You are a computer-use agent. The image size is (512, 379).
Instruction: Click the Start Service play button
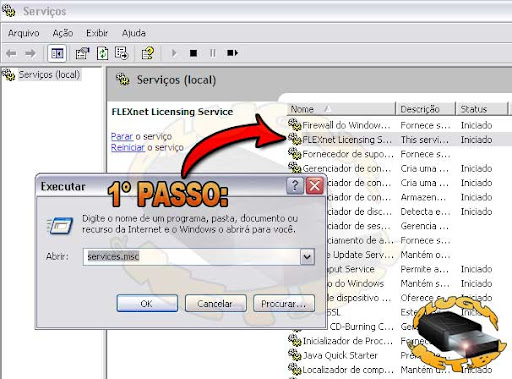coord(174,53)
